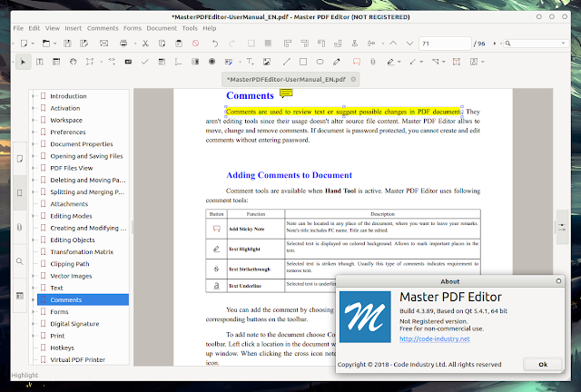Open the http://code-industry.net link
581x392 pixels.
tap(435, 338)
